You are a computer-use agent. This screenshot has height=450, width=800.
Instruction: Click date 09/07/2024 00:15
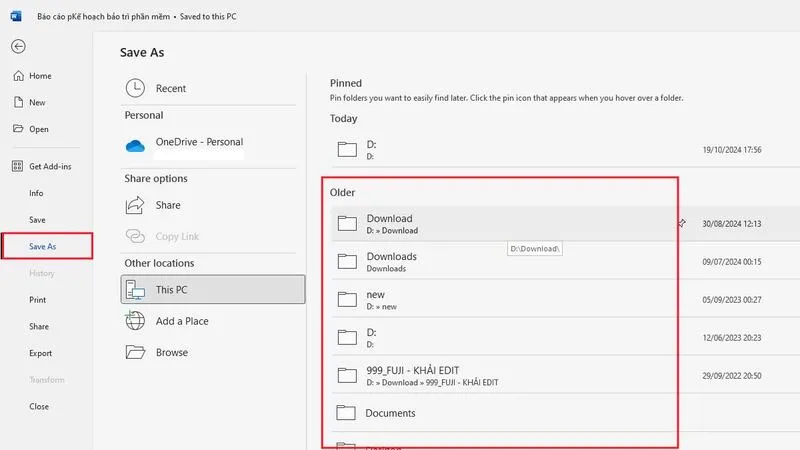tap(732, 261)
